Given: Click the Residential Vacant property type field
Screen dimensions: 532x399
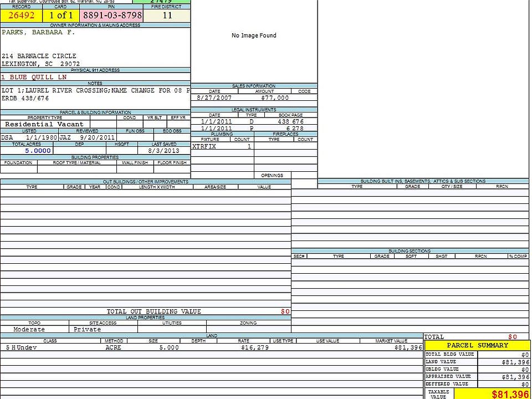Looking at the screenshot, I should 45,124.
